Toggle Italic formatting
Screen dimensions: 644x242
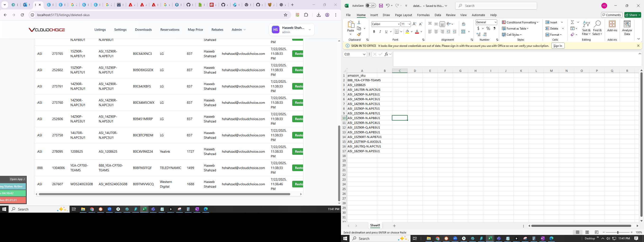380,32
